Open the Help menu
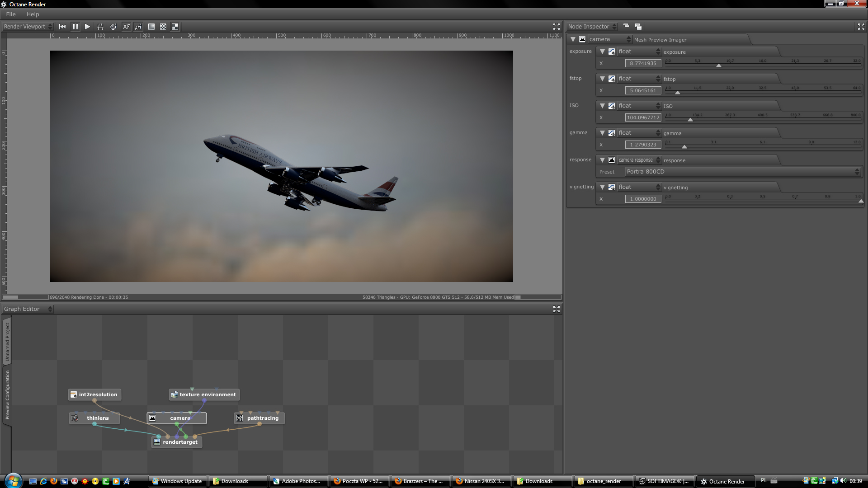The image size is (868, 488). [x=33, y=14]
